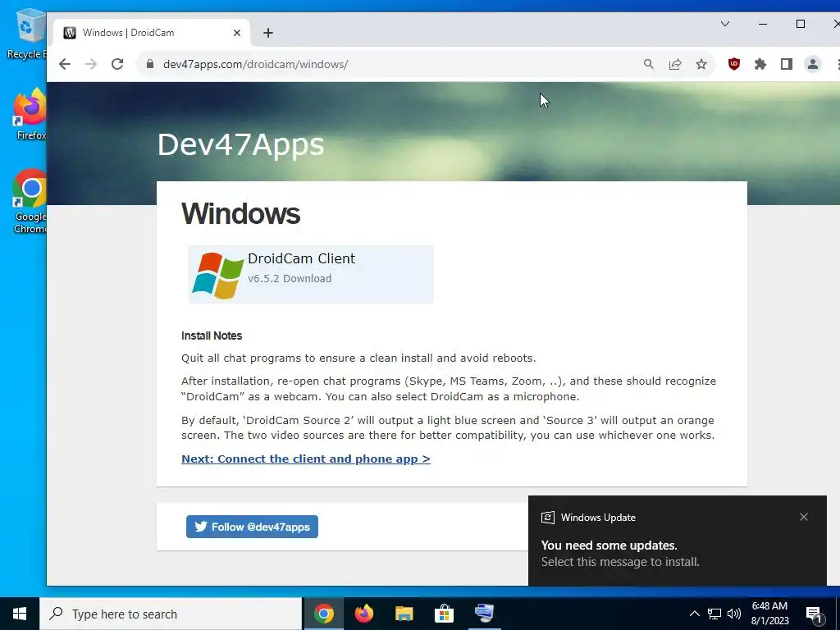The width and height of the screenshot is (840, 630).
Task: Toggle the Chrome side panel icon
Action: (787, 64)
